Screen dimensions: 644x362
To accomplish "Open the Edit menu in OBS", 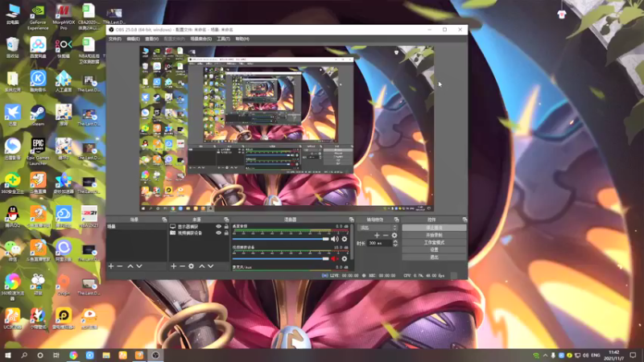I will (x=133, y=39).
